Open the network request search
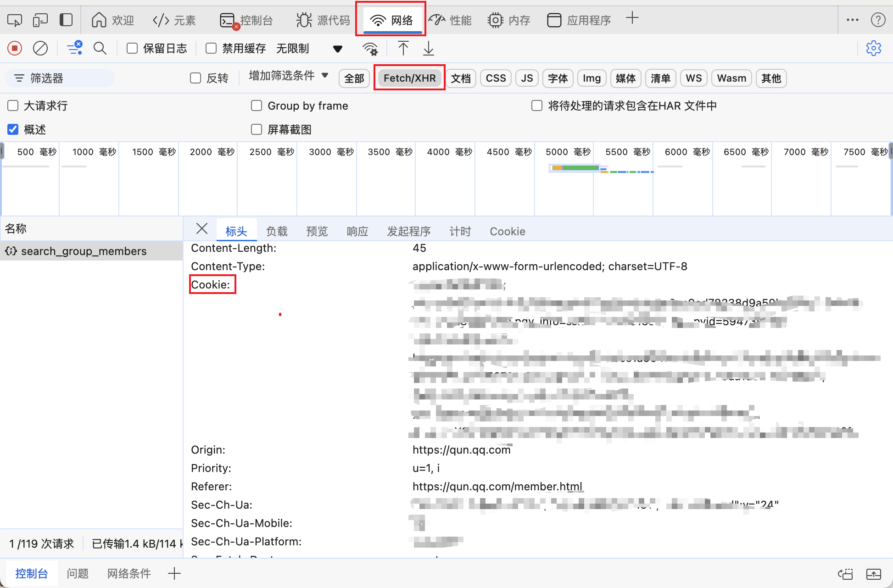The width and height of the screenshot is (893, 588). pyautogui.click(x=100, y=48)
